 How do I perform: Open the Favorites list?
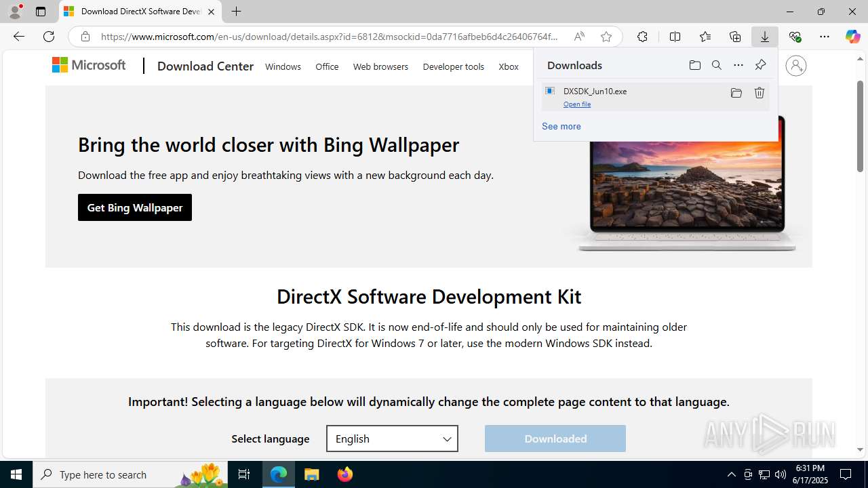[705, 37]
